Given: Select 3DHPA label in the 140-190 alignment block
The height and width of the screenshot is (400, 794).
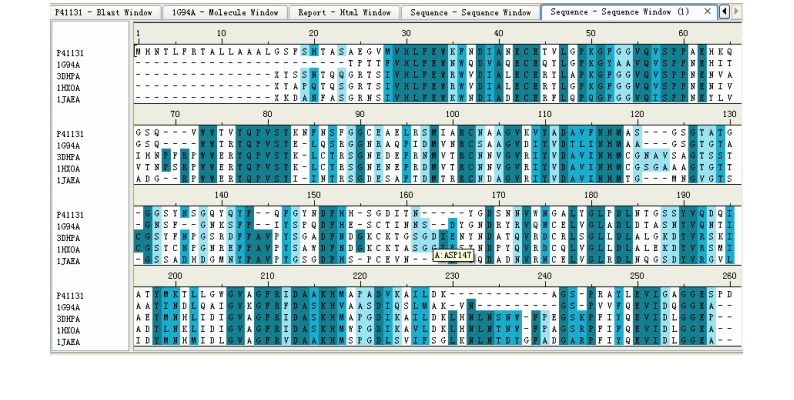Looking at the screenshot, I should (x=68, y=238).
